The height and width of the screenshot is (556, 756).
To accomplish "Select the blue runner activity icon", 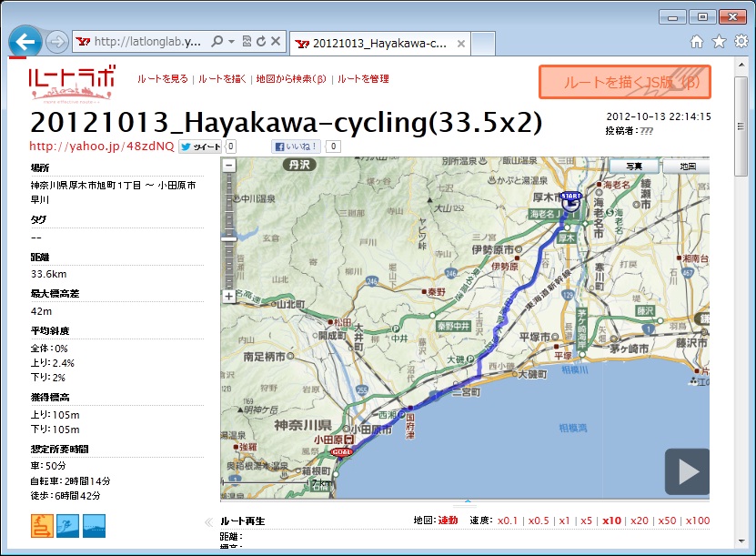I will pos(67,526).
